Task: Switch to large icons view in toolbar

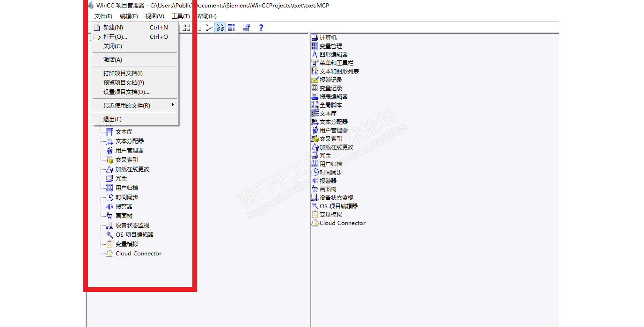Action: (x=186, y=28)
